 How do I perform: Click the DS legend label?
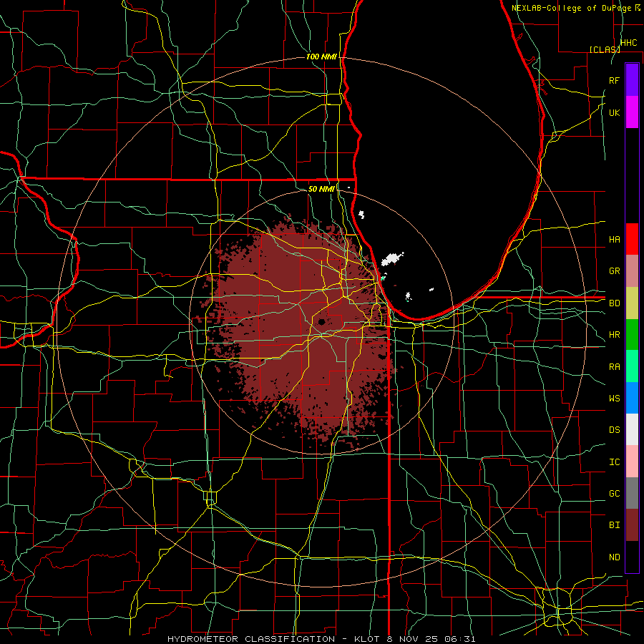click(x=614, y=430)
